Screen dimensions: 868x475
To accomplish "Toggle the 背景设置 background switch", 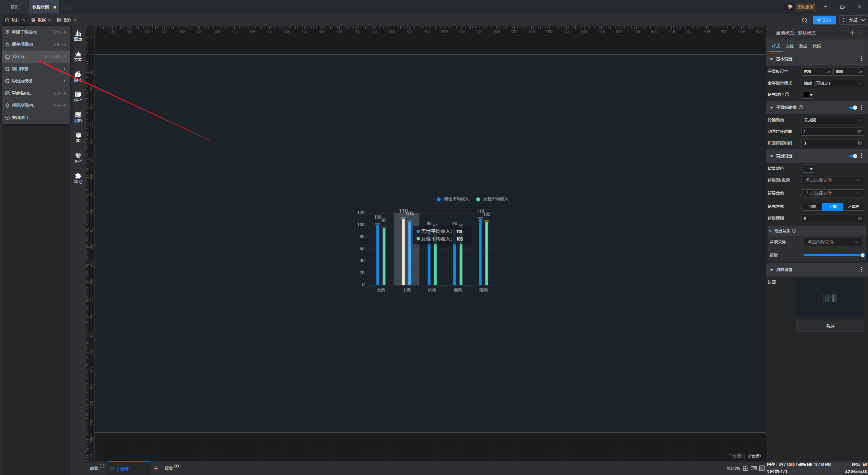I will (853, 156).
